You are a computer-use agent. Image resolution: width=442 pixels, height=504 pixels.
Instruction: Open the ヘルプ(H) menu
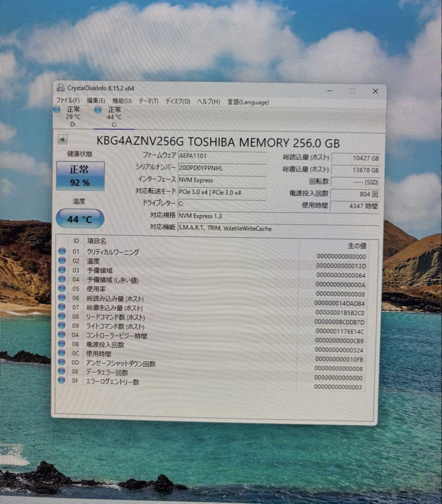click(x=209, y=102)
